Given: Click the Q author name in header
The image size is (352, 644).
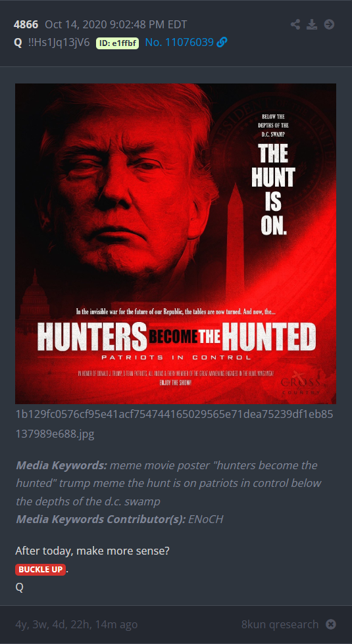Looking at the screenshot, I should (x=18, y=42).
